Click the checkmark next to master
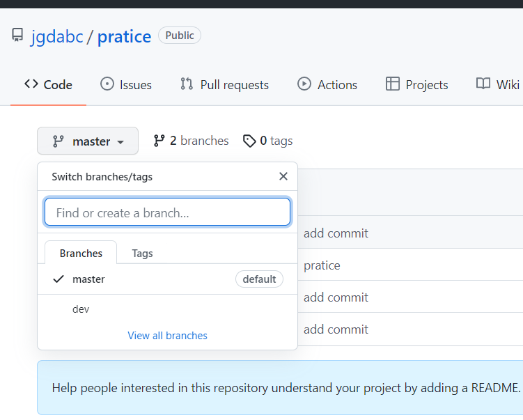Viewport: 523px width, 420px height. pos(58,279)
